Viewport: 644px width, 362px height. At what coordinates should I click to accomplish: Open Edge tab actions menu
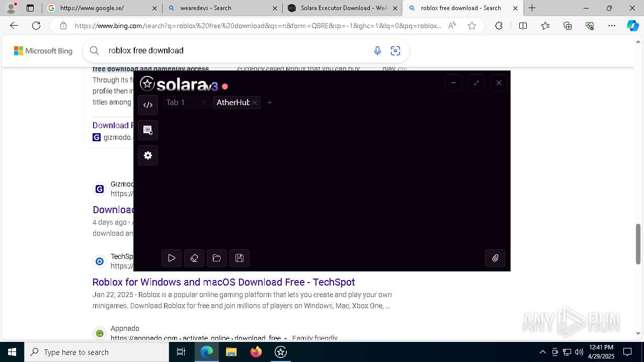[x=30, y=8]
